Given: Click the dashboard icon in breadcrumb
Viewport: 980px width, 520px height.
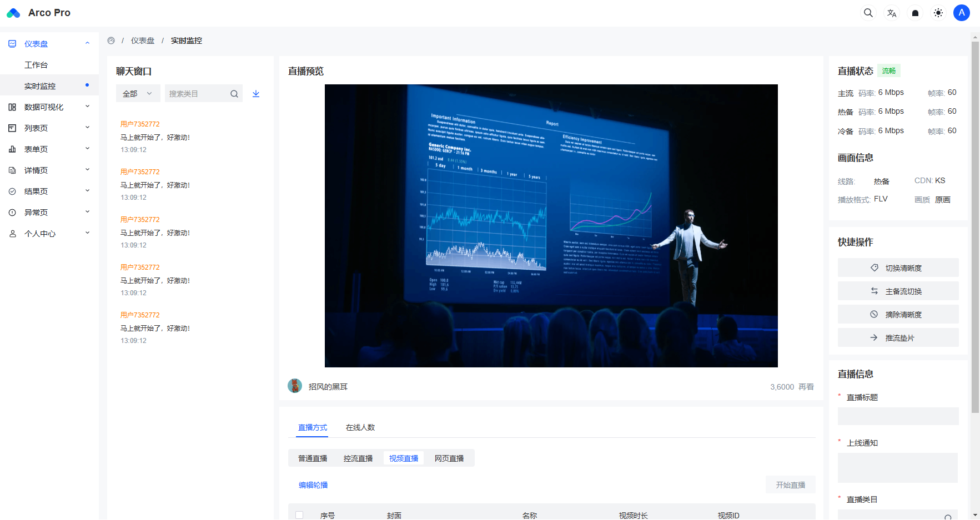Looking at the screenshot, I should [x=111, y=41].
